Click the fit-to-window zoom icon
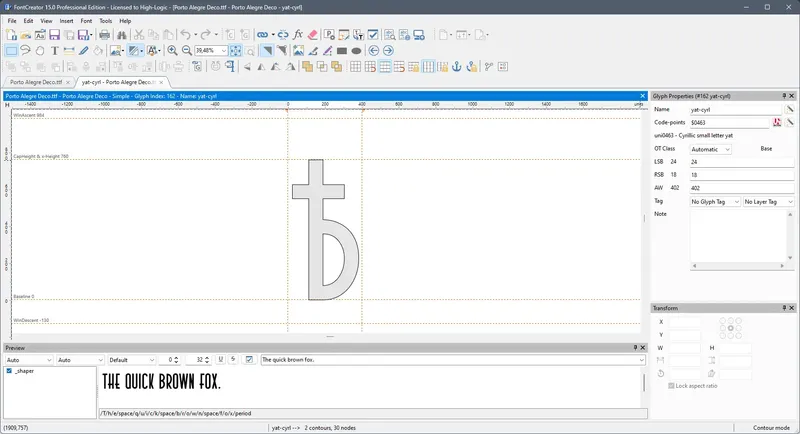This screenshot has width=800, height=434. pos(236,50)
